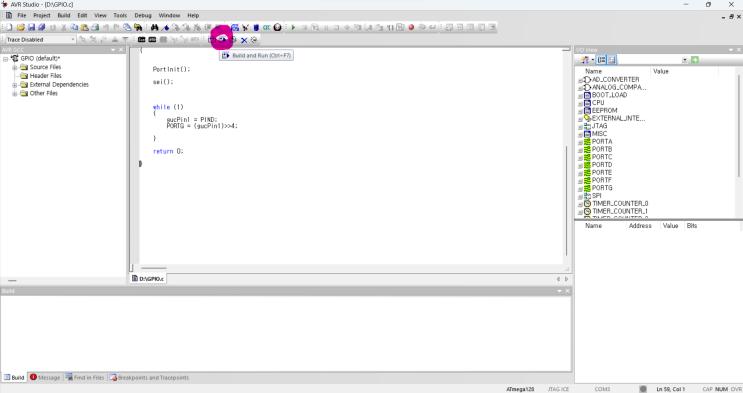Click the Open File folder icon
Viewport: 743px width, 393px height.
(x=21, y=27)
